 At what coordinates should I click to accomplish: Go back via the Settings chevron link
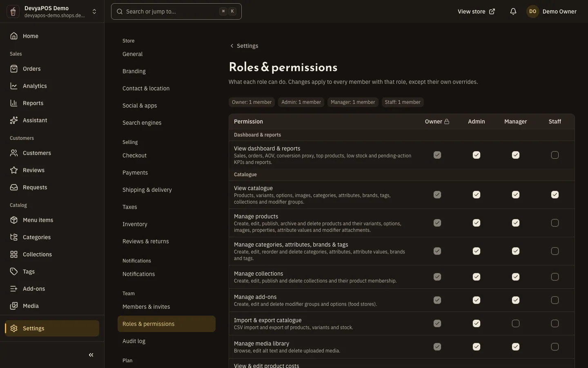click(x=244, y=46)
